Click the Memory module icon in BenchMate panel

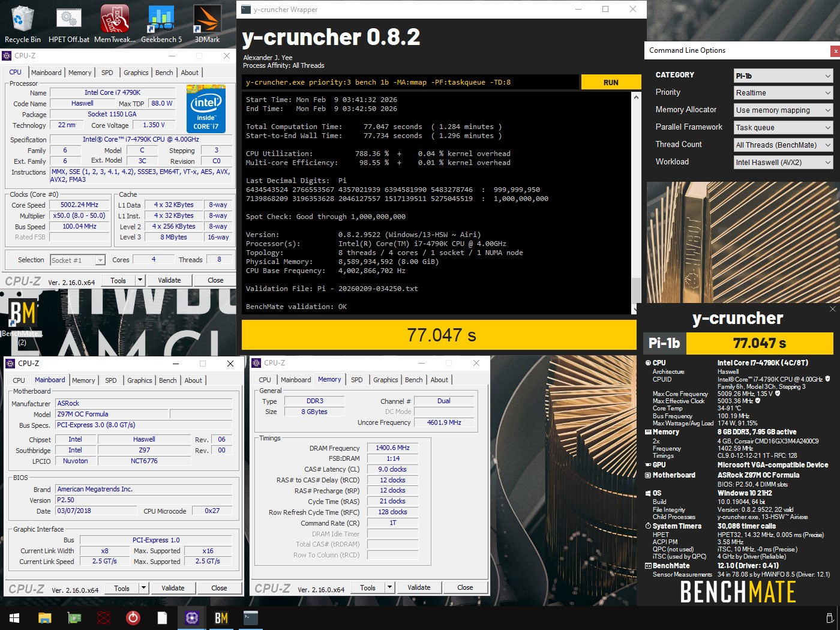pyautogui.click(x=648, y=432)
